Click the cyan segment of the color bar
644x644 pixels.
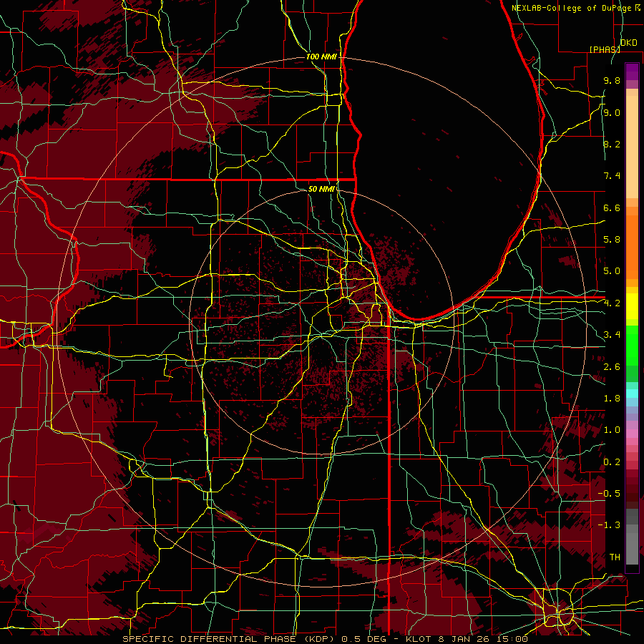[x=632, y=394]
